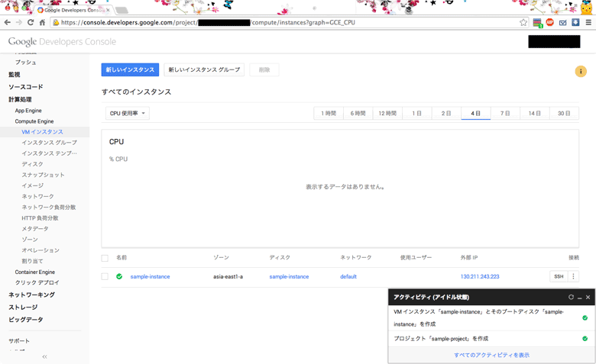
Task: Select VM インスタンス in the sidebar
Action: click(42, 132)
